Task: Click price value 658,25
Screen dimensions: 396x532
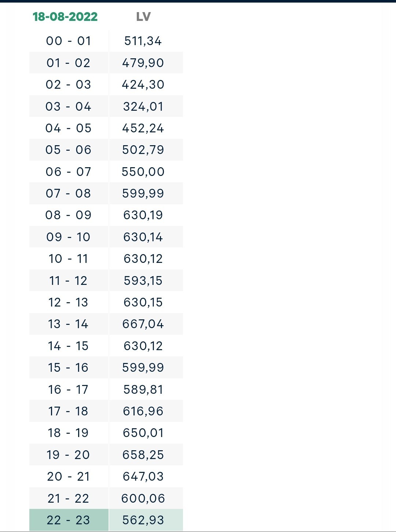Action: pyautogui.click(x=143, y=455)
